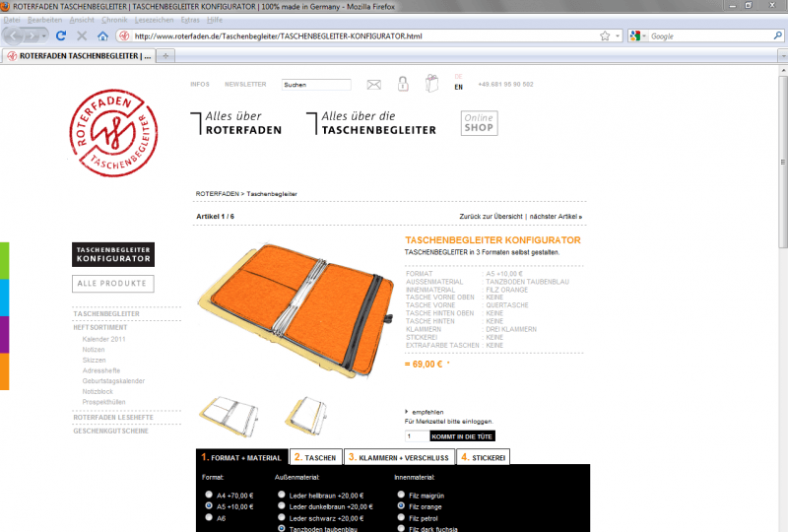This screenshot has height=532, width=788.
Task: Click the page vertical scrollbar thumb
Action: [783, 162]
